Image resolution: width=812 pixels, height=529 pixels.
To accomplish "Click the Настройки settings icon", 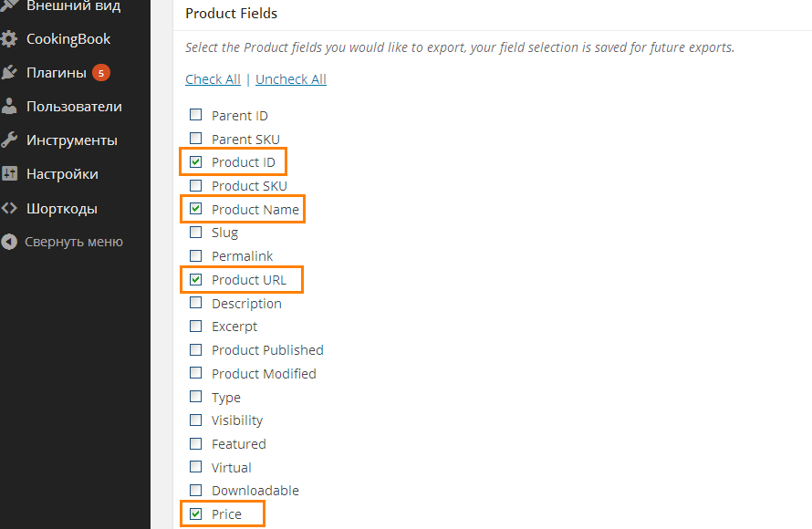I will pos(9,174).
